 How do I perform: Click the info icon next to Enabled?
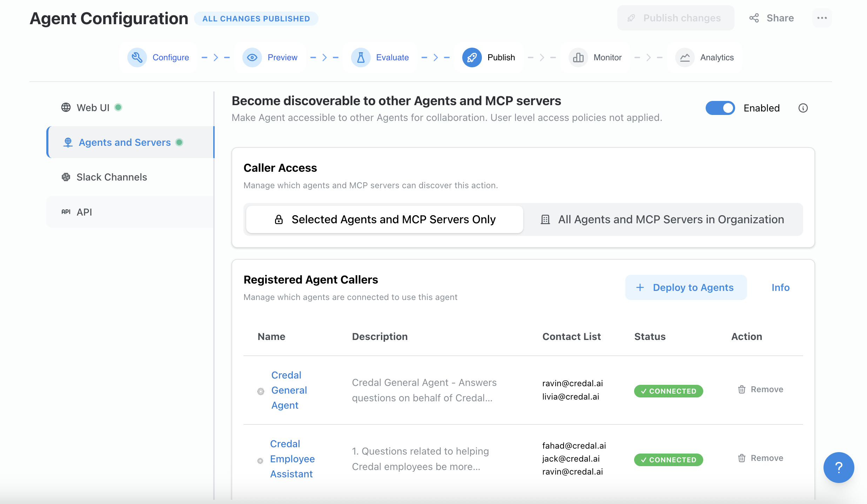(803, 108)
